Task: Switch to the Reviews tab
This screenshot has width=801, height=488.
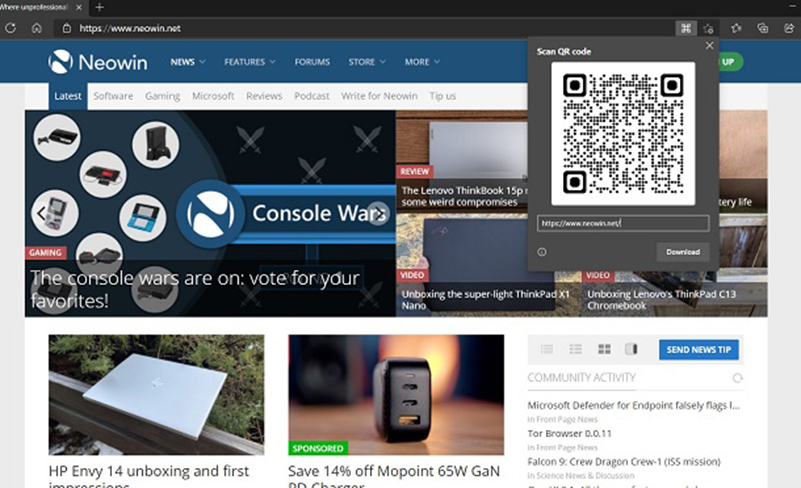Action: click(264, 96)
